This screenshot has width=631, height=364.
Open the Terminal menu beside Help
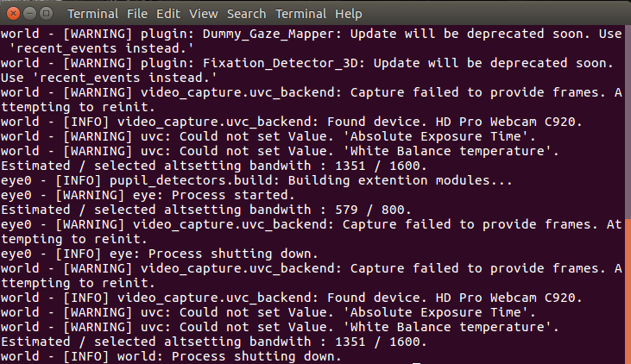pyautogui.click(x=300, y=14)
